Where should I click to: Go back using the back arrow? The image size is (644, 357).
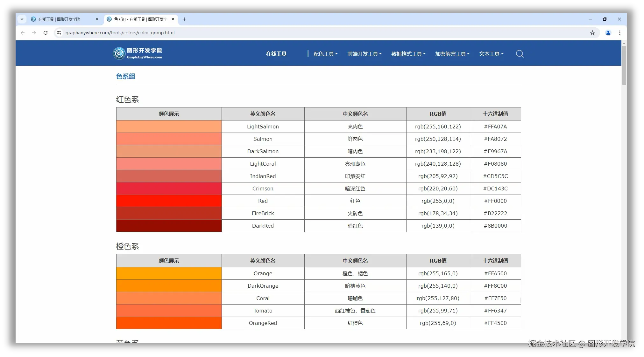pyautogui.click(x=23, y=33)
